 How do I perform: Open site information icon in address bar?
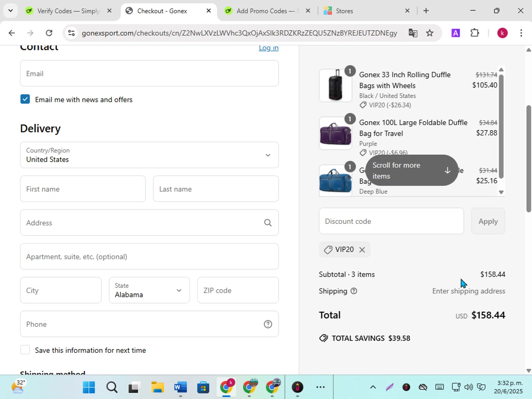71,33
